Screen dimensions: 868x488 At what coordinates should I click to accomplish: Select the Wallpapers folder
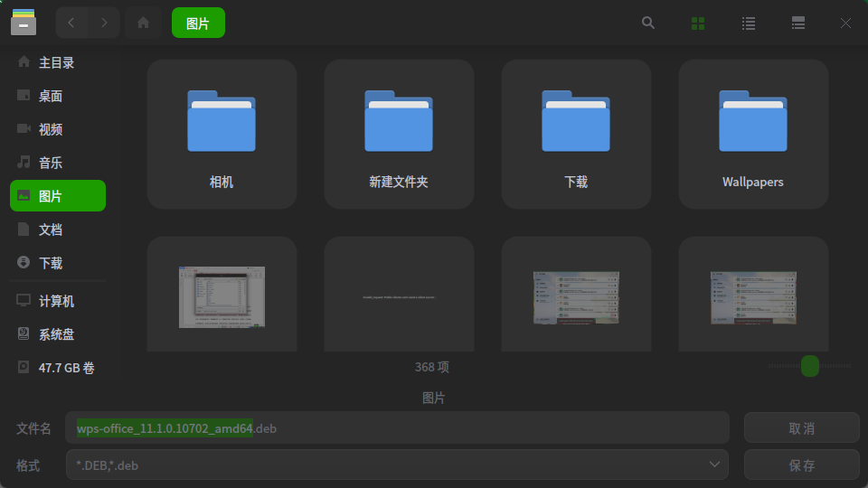click(753, 135)
